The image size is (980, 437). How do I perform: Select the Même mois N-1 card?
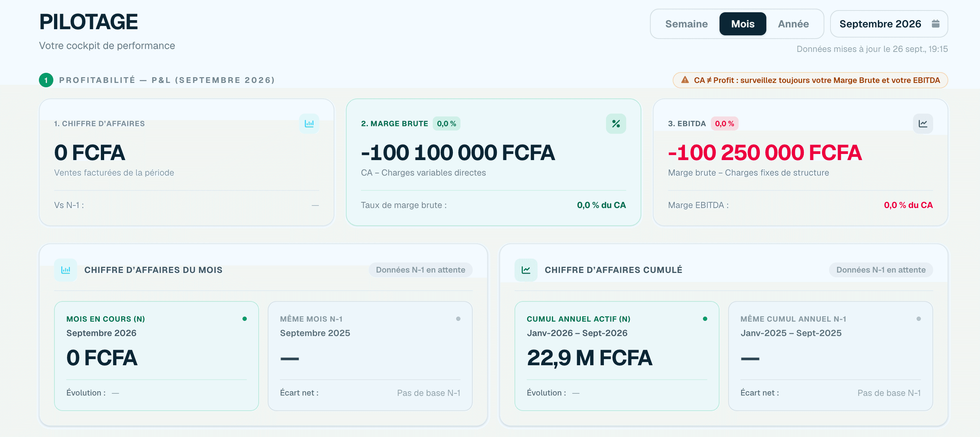pyautogui.click(x=370, y=356)
